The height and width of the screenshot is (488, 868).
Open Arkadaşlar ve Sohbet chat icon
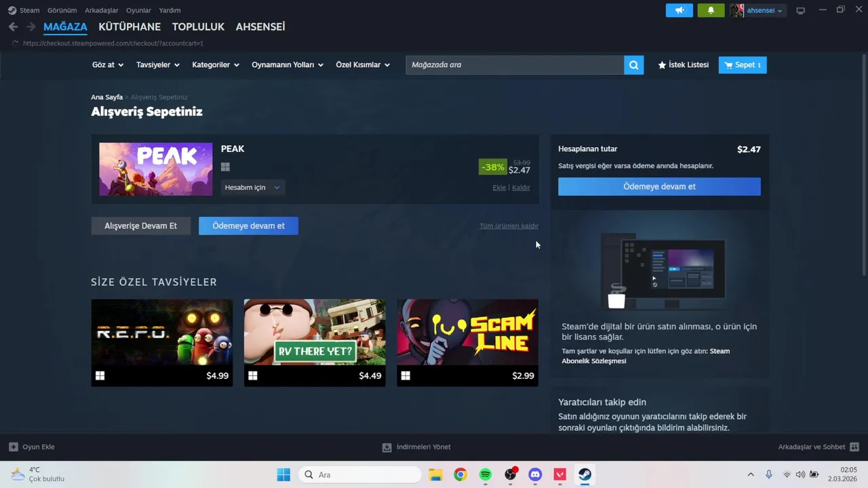854,447
